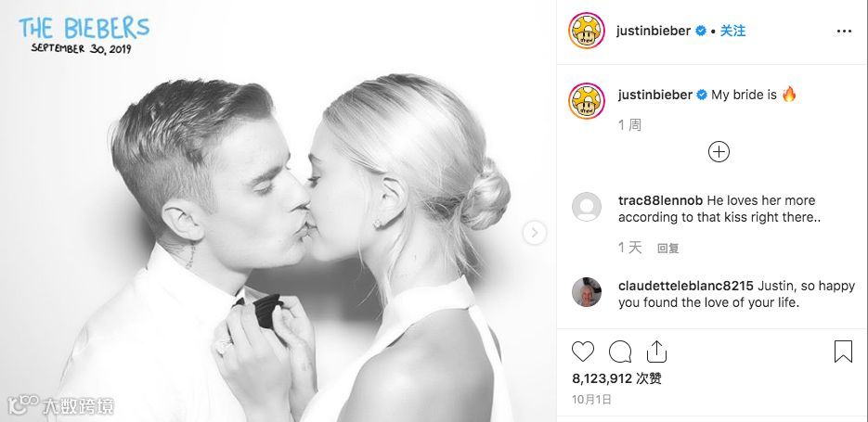This screenshot has width=868, height=422.
Task: Load more comments with the plus circle
Action: (719, 151)
